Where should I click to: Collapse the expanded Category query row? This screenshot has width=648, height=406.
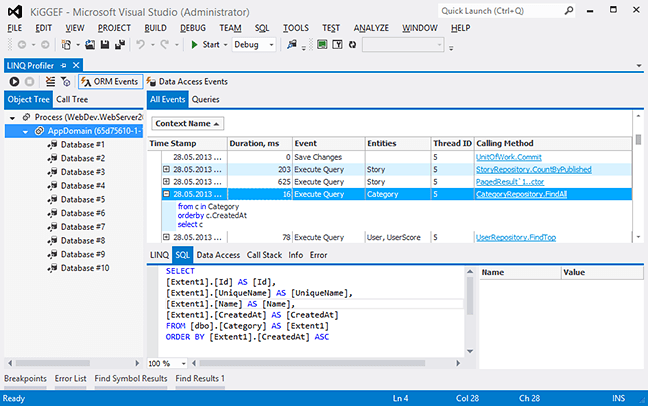(167, 195)
